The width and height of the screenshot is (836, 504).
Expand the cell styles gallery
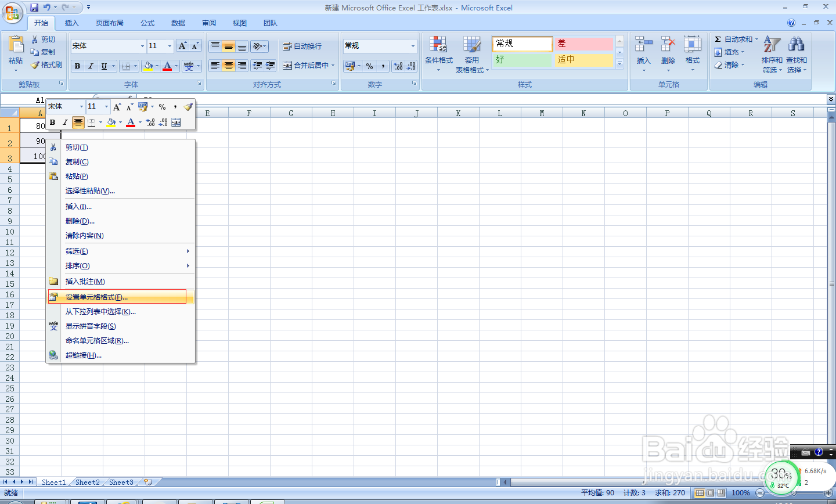[619, 64]
